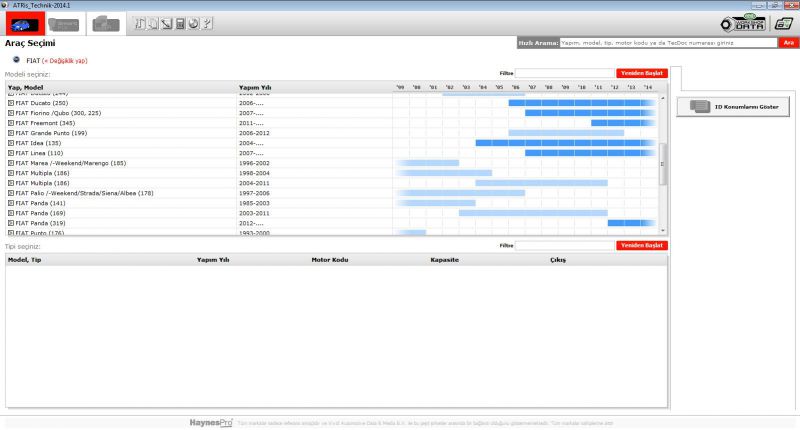800x430 pixels.
Task: Expand FIAT Panda (169)
Action: pyautogui.click(x=11, y=213)
